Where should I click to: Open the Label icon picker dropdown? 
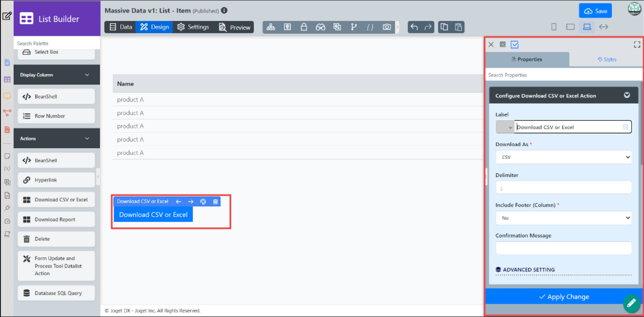coord(505,127)
